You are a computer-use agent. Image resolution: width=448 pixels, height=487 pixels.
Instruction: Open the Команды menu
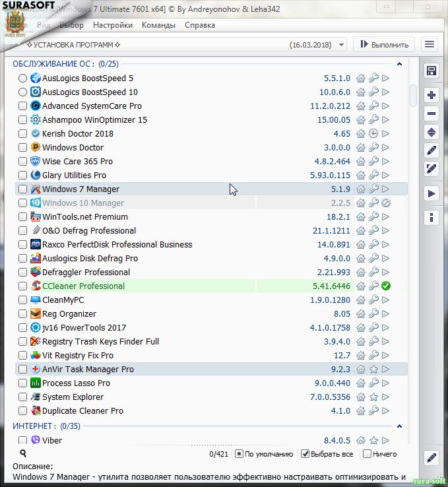[x=158, y=25]
